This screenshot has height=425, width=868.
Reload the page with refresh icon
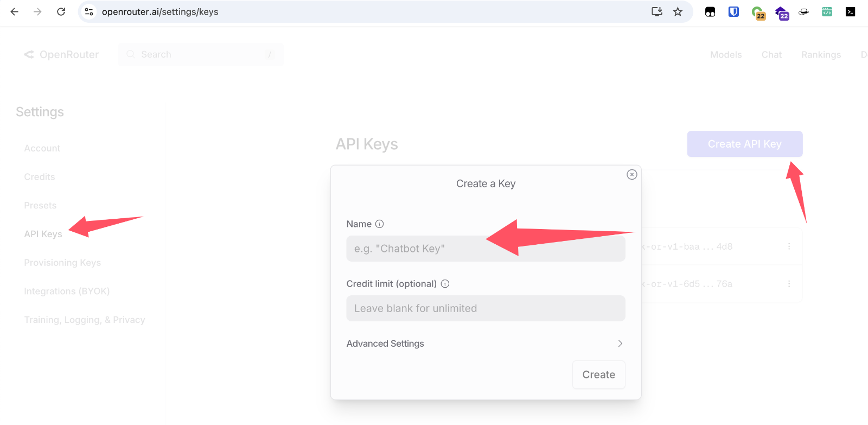point(61,12)
